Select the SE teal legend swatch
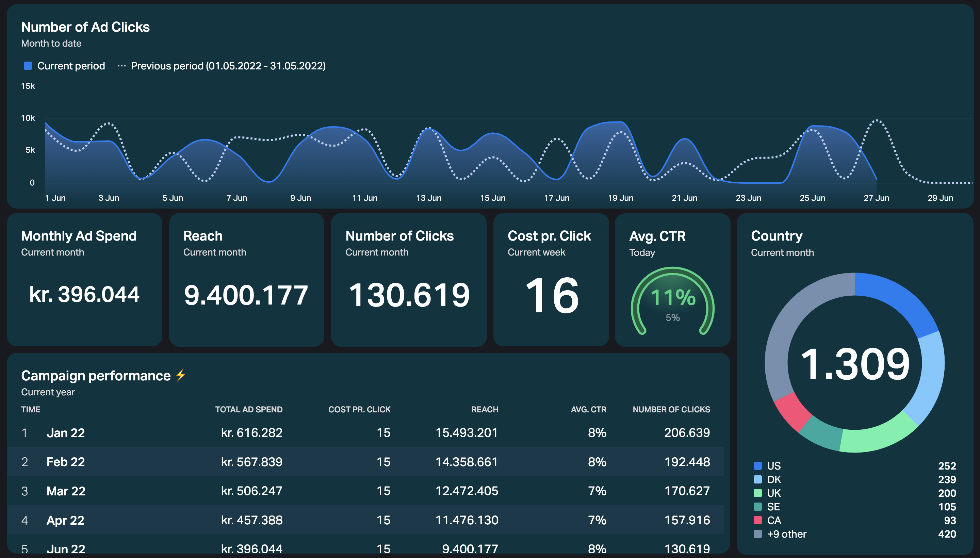Viewport: 980px width, 558px height. tap(757, 507)
